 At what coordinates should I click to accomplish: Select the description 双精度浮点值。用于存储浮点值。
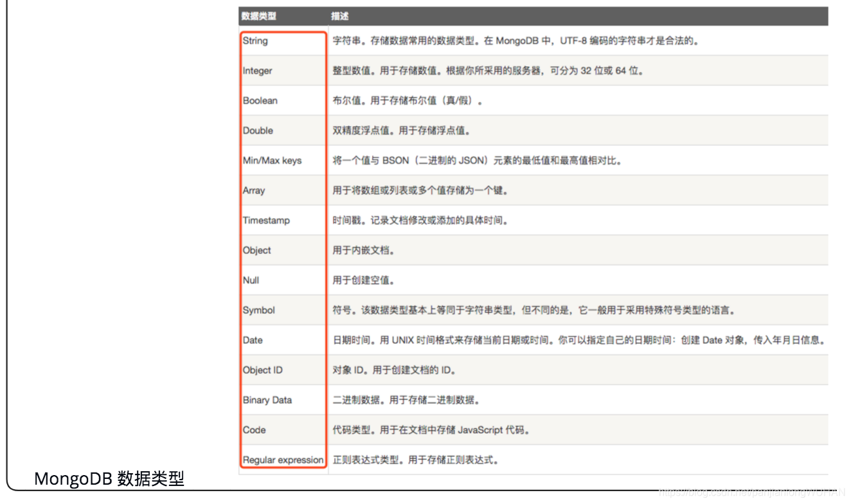(x=402, y=130)
